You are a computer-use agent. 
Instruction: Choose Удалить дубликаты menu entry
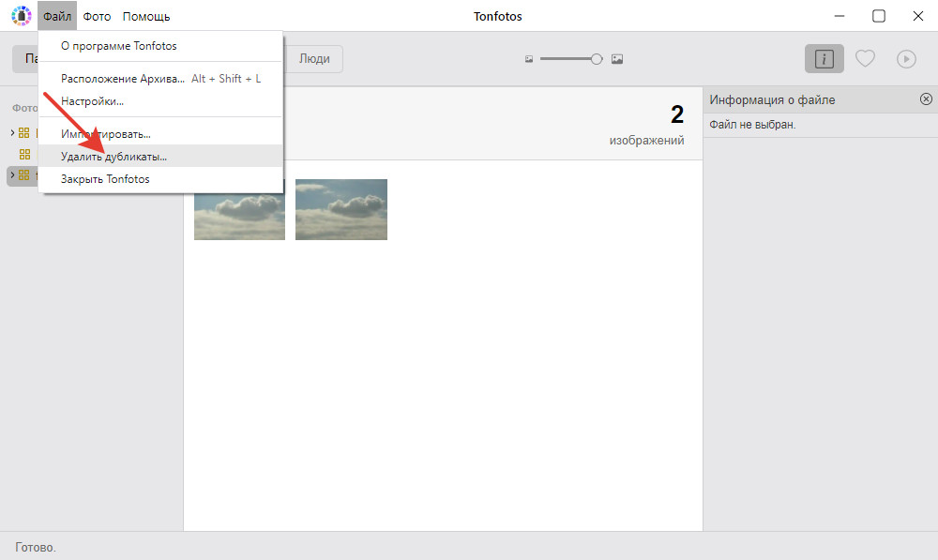click(x=160, y=156)
